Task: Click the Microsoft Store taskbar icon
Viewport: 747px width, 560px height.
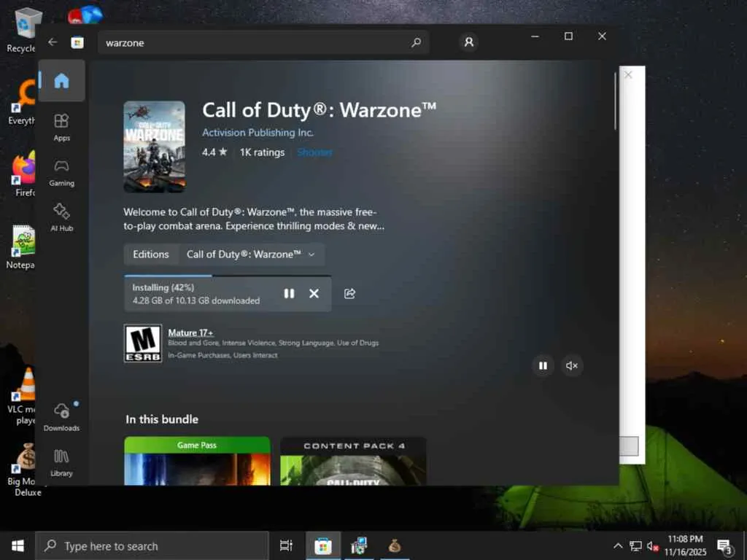Action: [323, 545]
